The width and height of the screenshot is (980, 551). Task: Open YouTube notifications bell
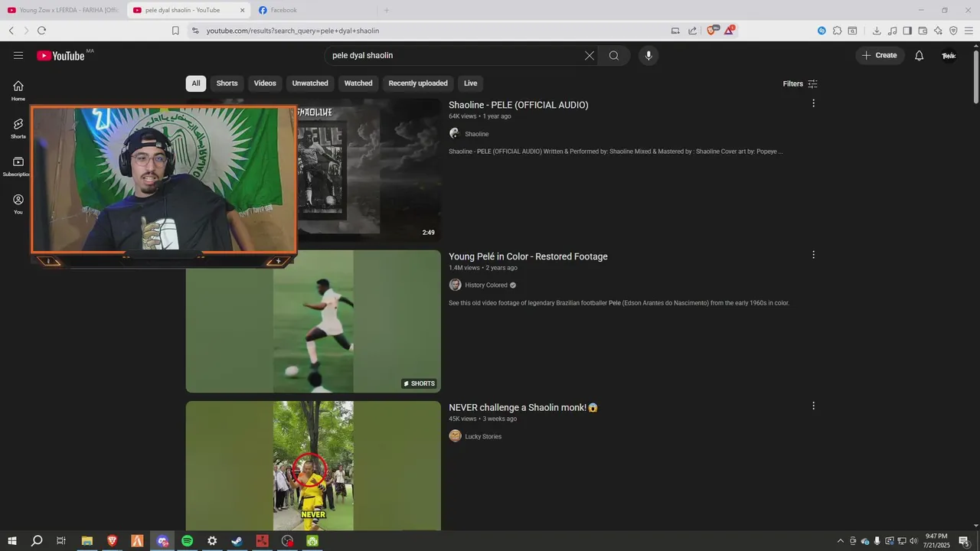tap(920, 55)
